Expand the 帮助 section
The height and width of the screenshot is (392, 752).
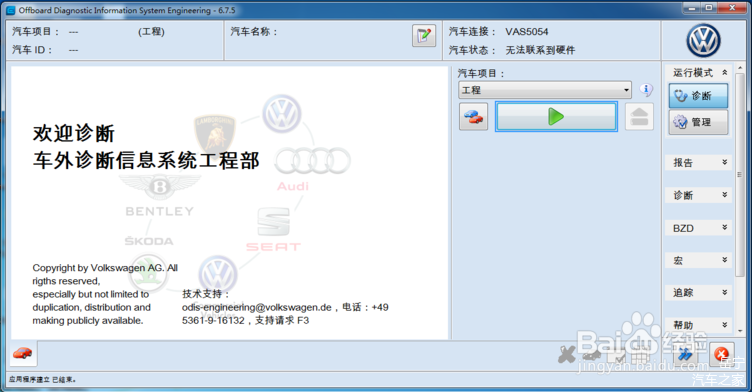tap(698, 325)
